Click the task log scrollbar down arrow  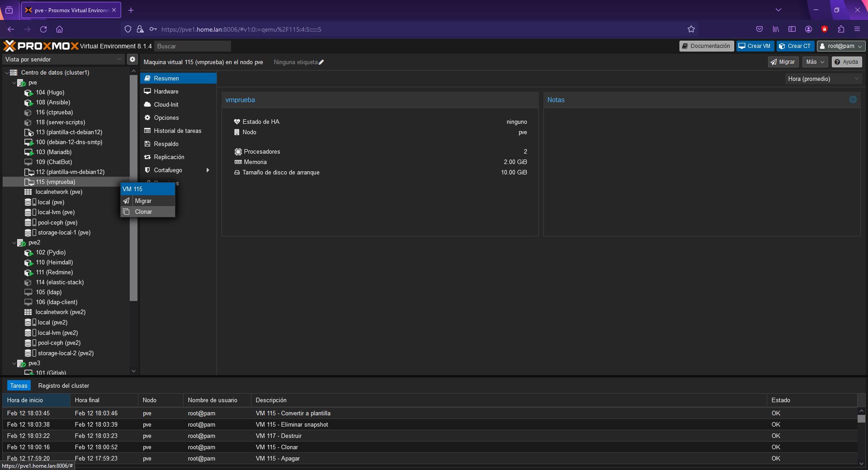(x=861, y=463)
